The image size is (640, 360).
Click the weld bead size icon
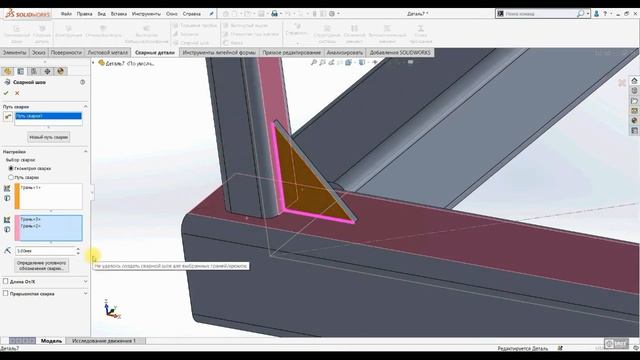point(7,251)
